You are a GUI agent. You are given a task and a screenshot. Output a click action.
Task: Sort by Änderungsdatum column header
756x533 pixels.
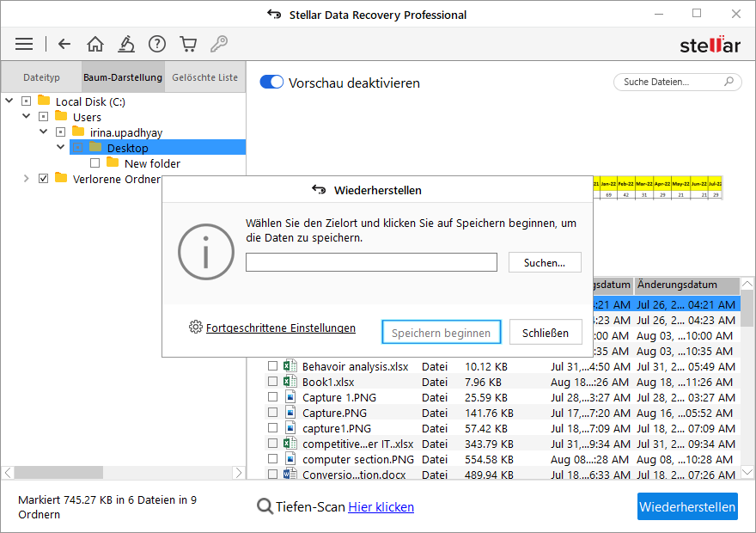(x=687, y=285)
